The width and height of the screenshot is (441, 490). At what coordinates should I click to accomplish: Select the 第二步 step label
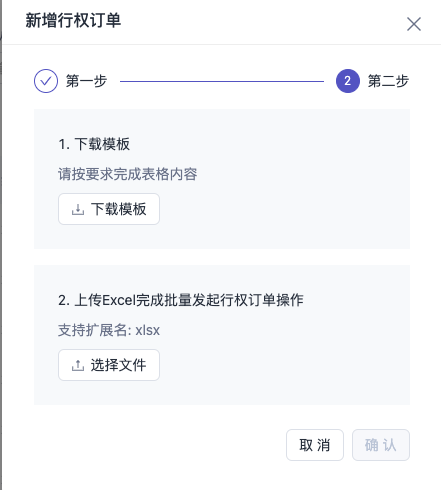click(x=388, y=81)
